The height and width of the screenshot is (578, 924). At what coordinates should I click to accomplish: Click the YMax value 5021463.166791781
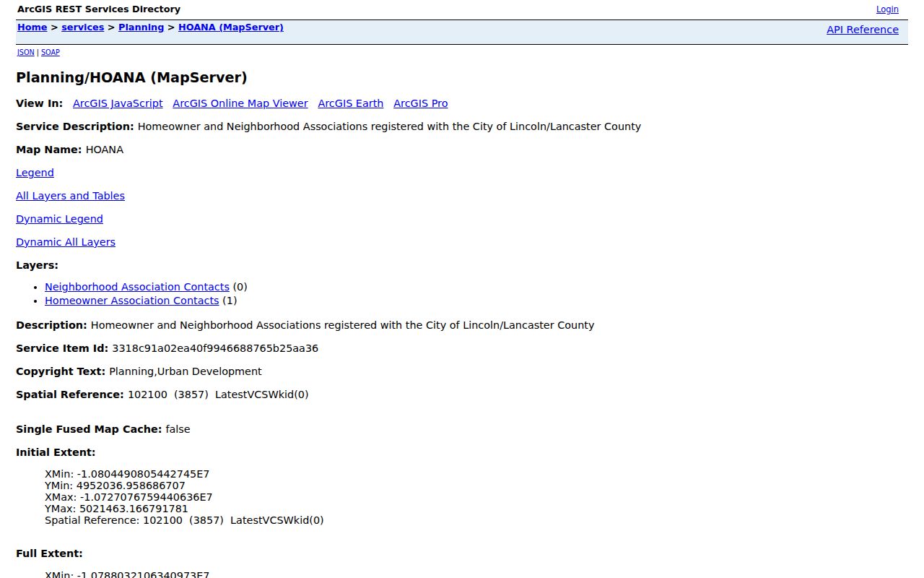coord(134,509)
